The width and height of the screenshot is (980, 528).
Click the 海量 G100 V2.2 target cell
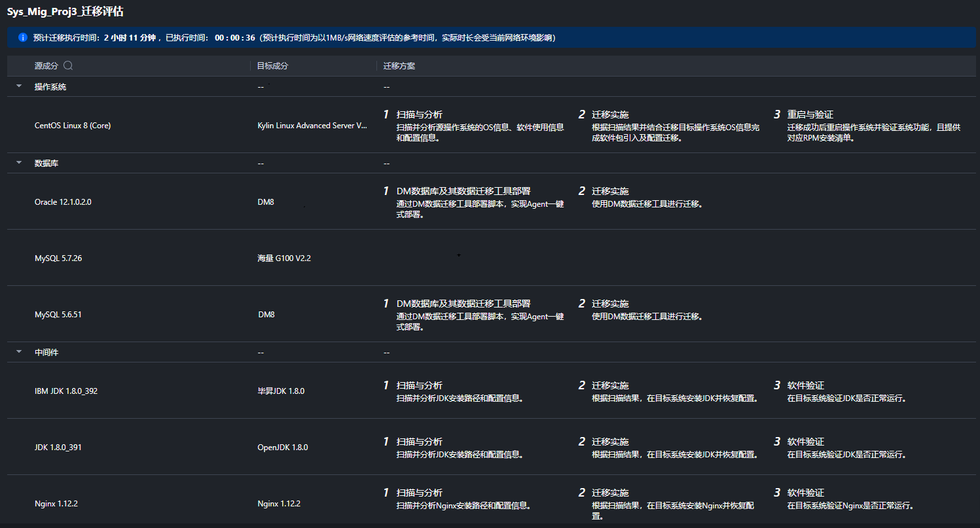284,258
